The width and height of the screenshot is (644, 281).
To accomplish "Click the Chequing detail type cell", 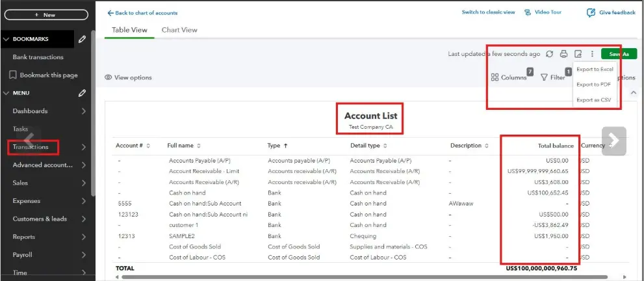I will 363,236.
